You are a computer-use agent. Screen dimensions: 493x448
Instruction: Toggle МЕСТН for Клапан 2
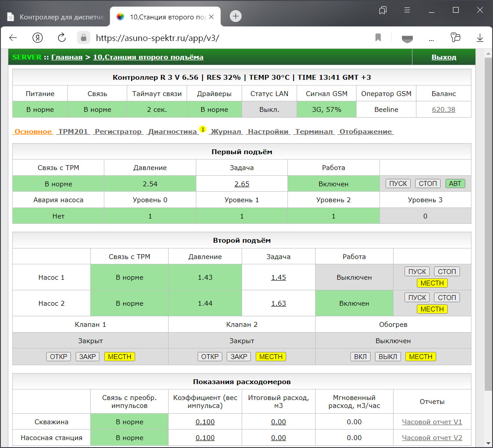(271, 357)
